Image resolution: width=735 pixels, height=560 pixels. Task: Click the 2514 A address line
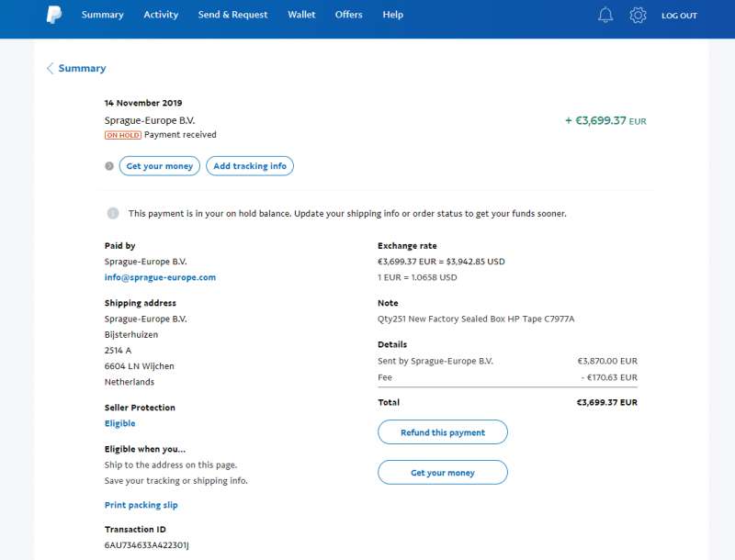[119, 351]
